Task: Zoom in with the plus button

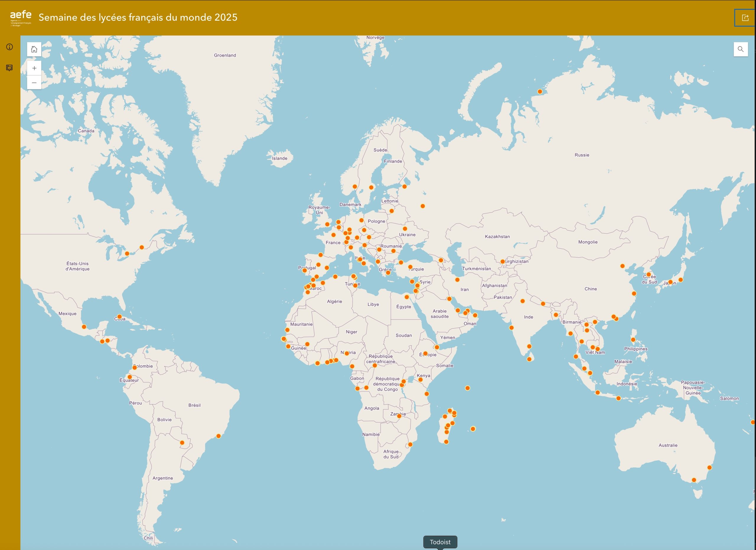Action: click(x=34, y=68)
